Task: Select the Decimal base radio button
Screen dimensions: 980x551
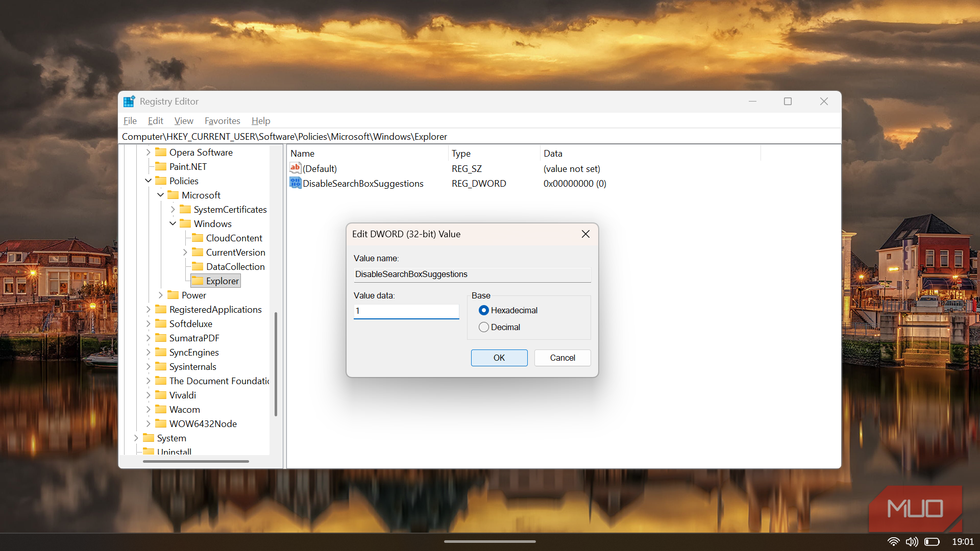Action: tap(484, 327)
